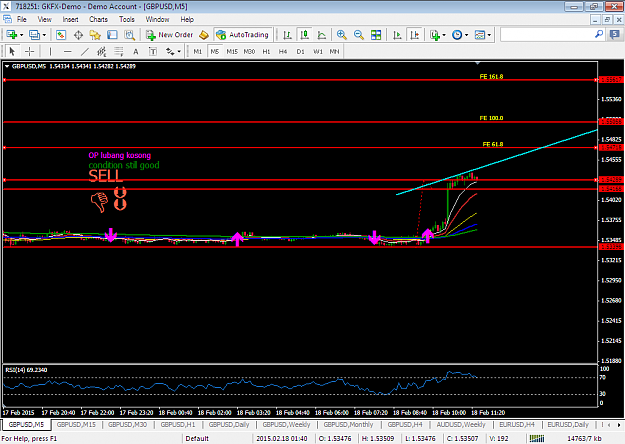
Task: Click the New Order button
Action: [x=169, y=35]
